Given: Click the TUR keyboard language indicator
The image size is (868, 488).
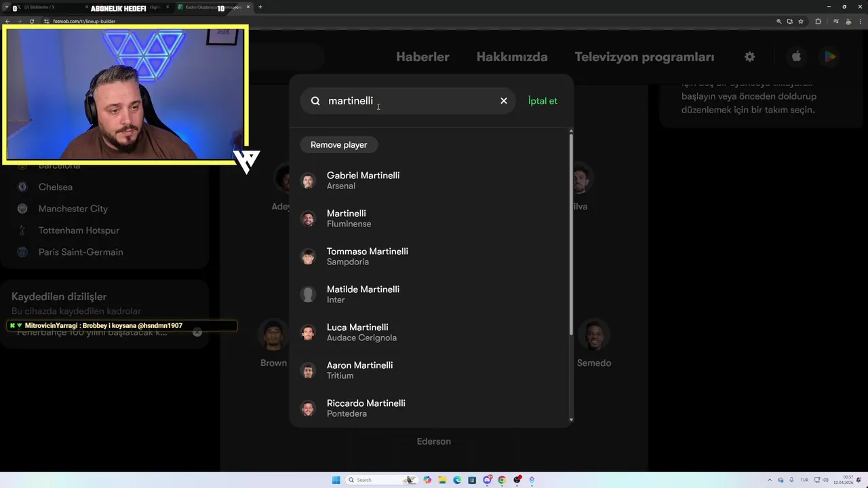Looking at the screenshot, I should 804,480.
